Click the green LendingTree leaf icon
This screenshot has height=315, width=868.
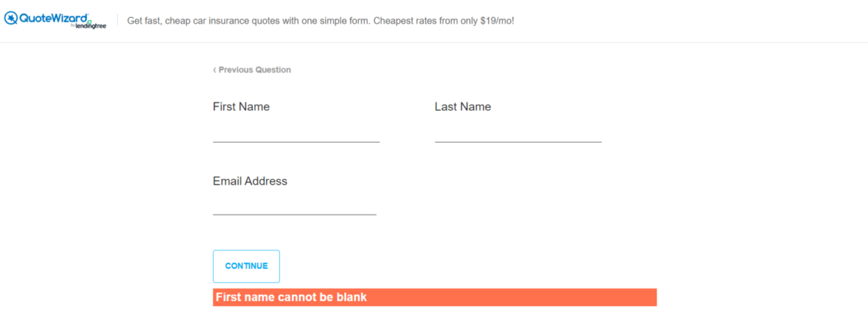91,21
